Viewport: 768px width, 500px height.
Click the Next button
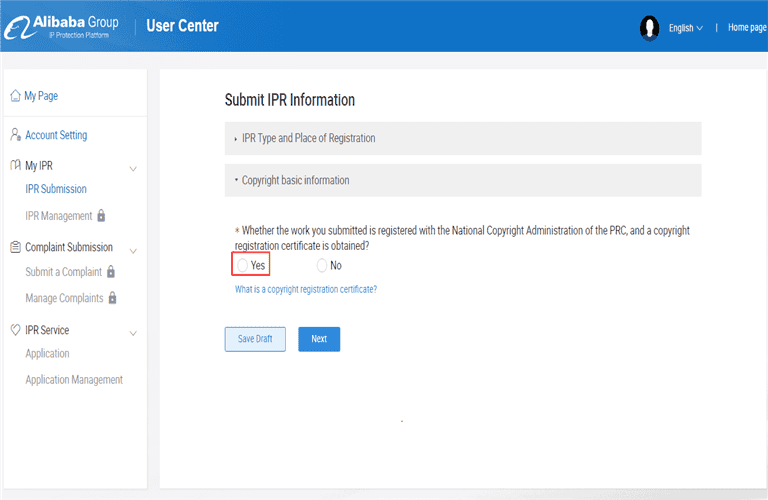tap(319, 339)
